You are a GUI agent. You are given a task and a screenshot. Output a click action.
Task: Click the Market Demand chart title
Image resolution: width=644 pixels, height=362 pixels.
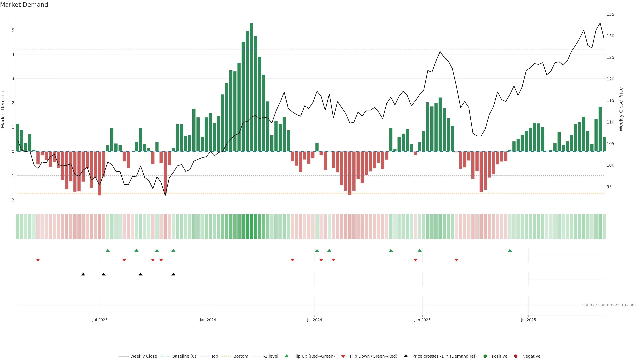pyautogui.click(x=24, y=5)
